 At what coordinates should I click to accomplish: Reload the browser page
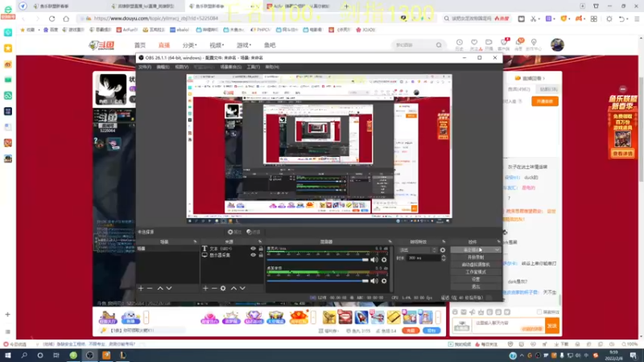52,19
